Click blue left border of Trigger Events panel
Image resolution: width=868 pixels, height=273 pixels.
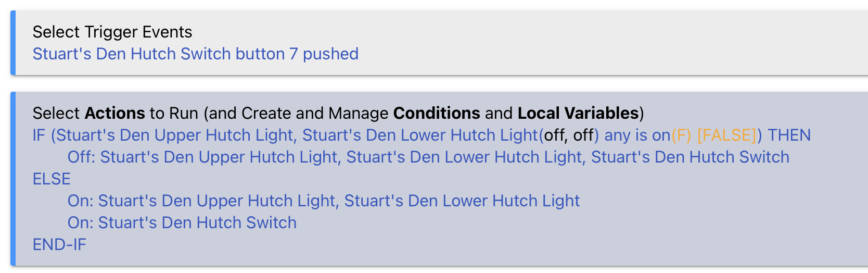(13, 43)
